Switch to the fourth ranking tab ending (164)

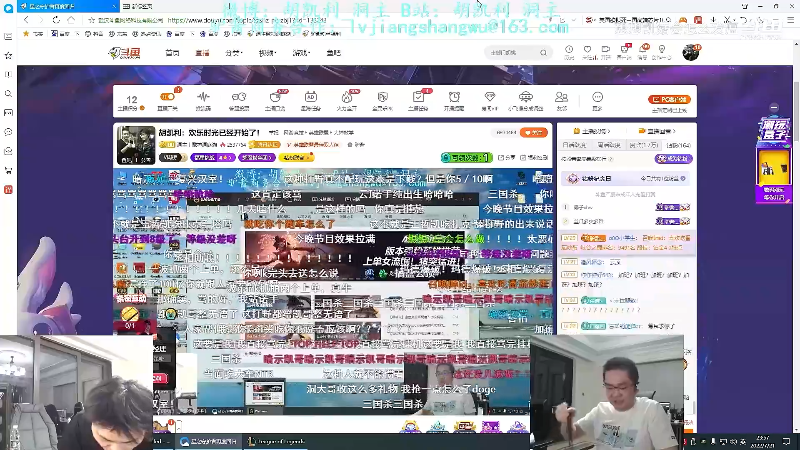point(678,145)
